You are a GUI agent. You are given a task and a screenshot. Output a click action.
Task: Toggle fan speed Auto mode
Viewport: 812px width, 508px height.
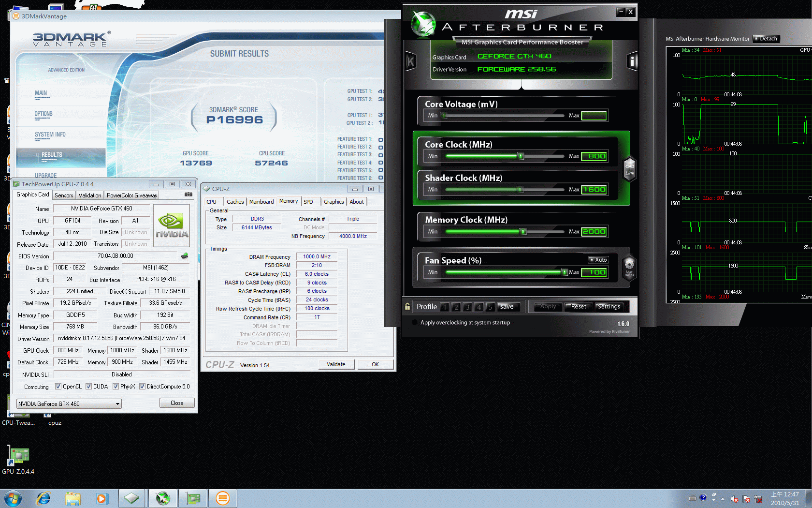coord(598,260)
